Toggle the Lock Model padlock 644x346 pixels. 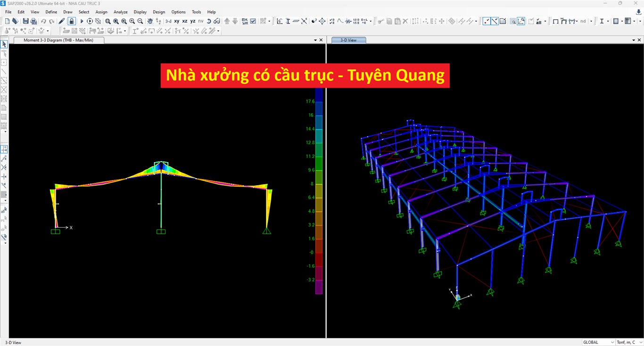(x=71, y=21)
